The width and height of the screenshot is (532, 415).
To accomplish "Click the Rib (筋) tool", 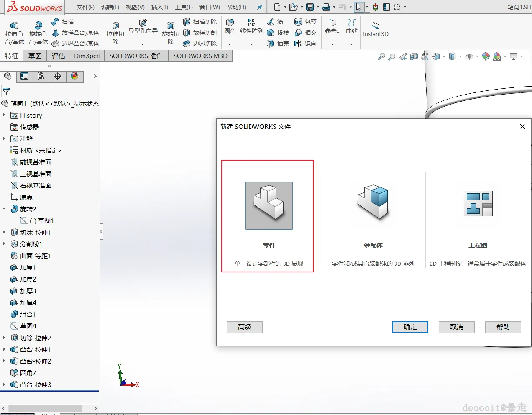I will tap(275, 22).
